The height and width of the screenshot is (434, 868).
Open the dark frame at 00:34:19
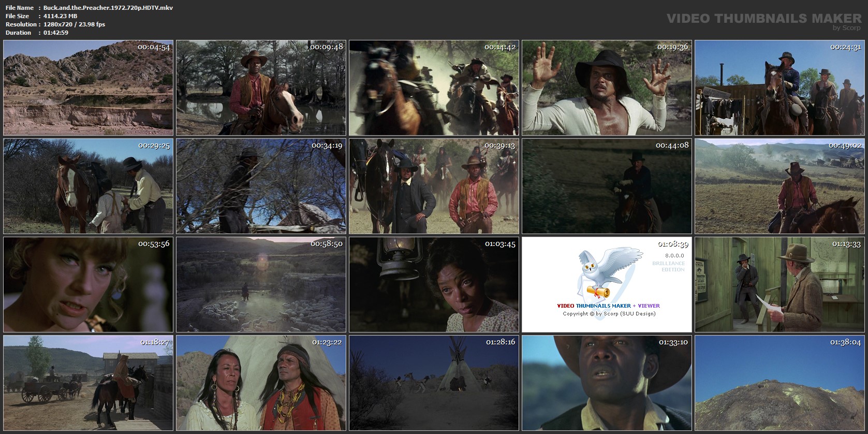pos(261,186)
